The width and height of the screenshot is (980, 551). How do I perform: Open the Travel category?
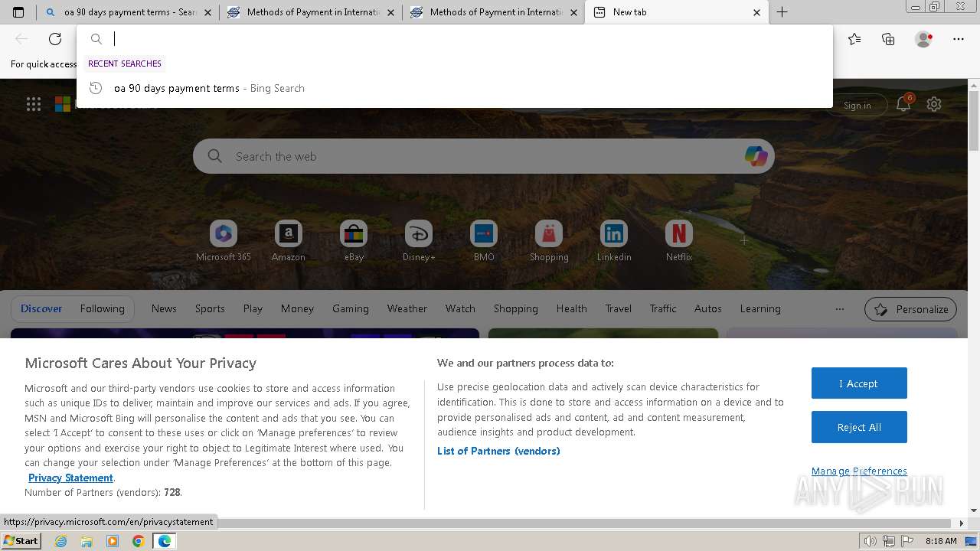coord(619,308)
